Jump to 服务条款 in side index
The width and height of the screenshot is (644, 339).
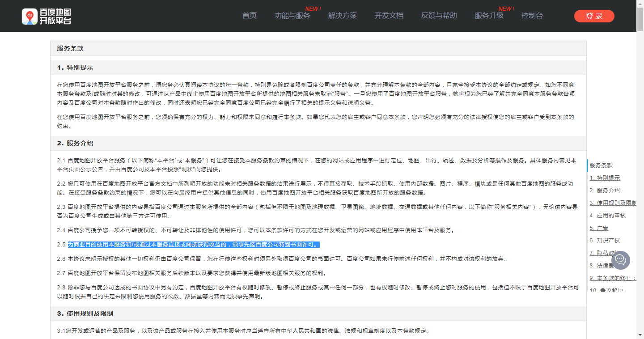(601, 165)
